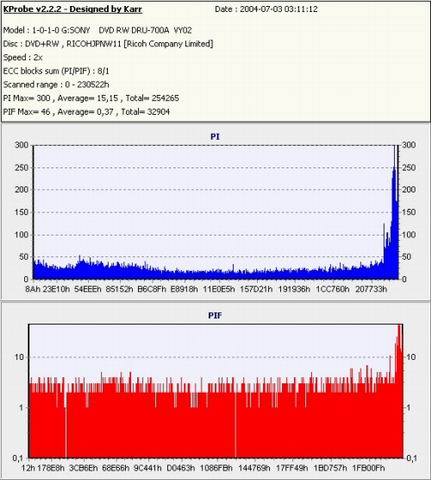431x480 pixels.
Task: Select the Date 2004-07-03 03:11:12 text
Action: click(266, 9)
